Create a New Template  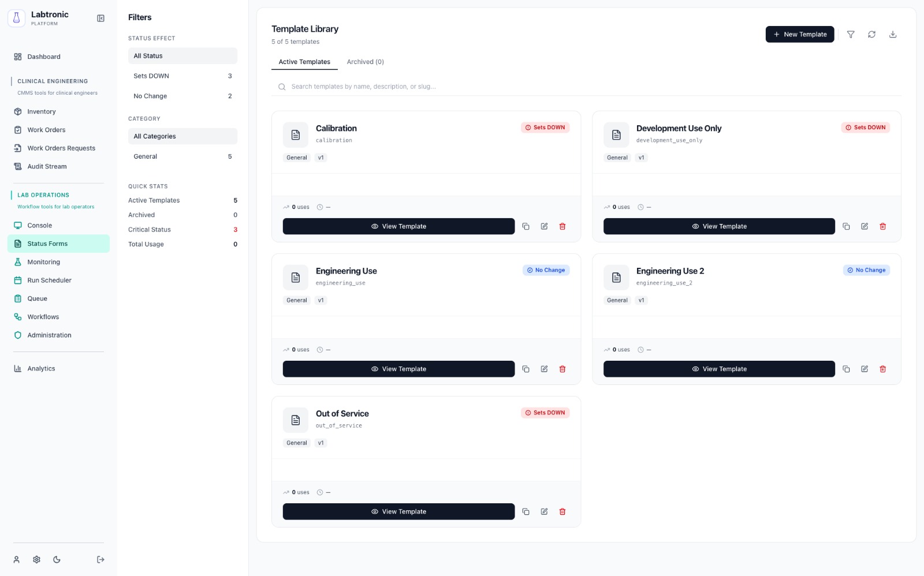[x=800, y=34]
